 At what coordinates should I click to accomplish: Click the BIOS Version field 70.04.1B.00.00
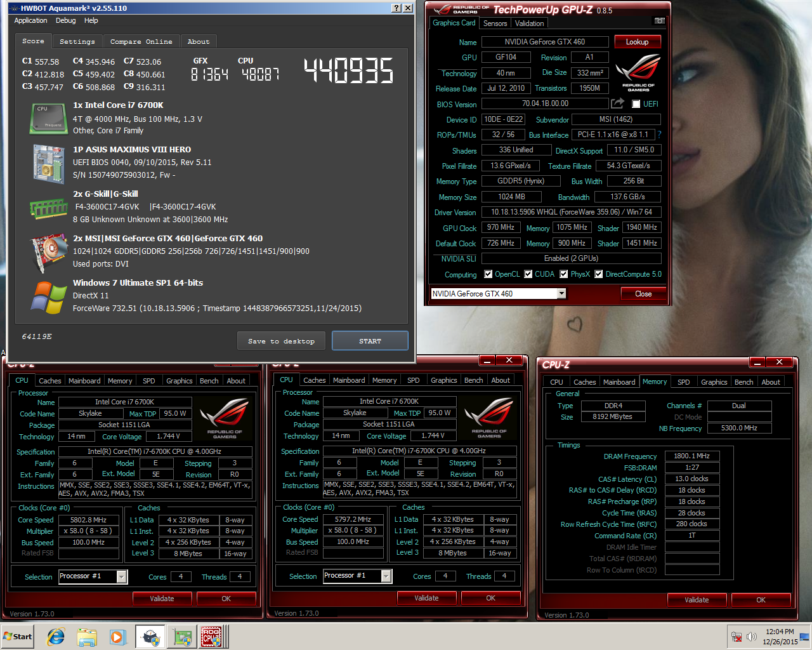pos(545,103)
